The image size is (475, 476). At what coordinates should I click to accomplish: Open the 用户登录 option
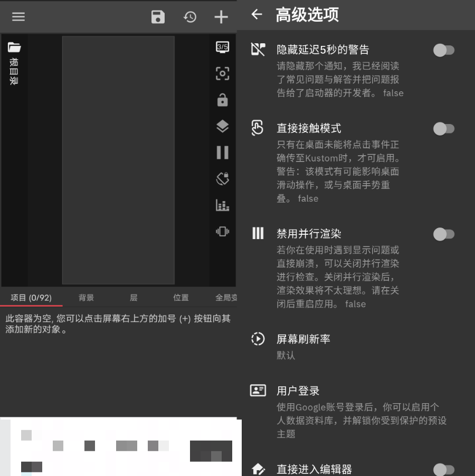pos(356,412)
